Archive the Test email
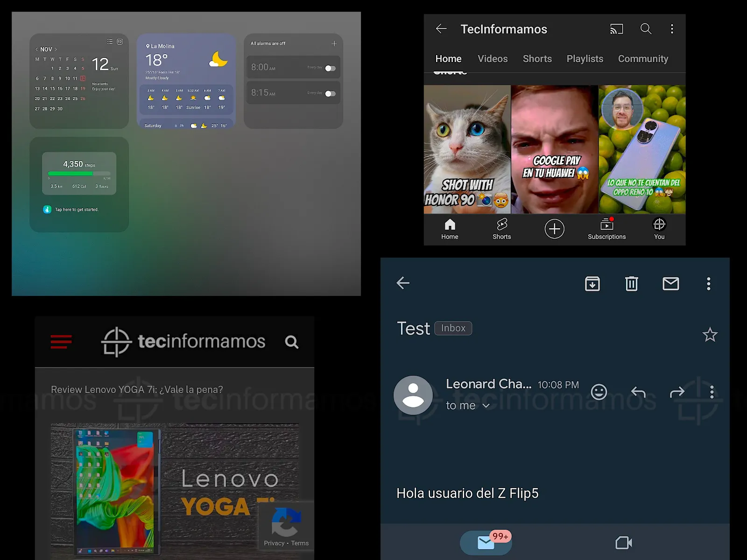 point(592,284)
